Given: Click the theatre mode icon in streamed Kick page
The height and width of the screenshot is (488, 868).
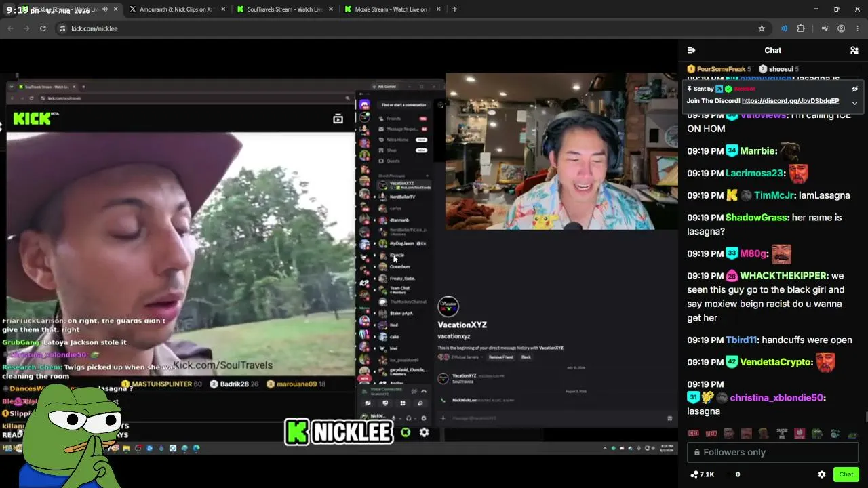Looking at the screenshot, I should point(338,119).
